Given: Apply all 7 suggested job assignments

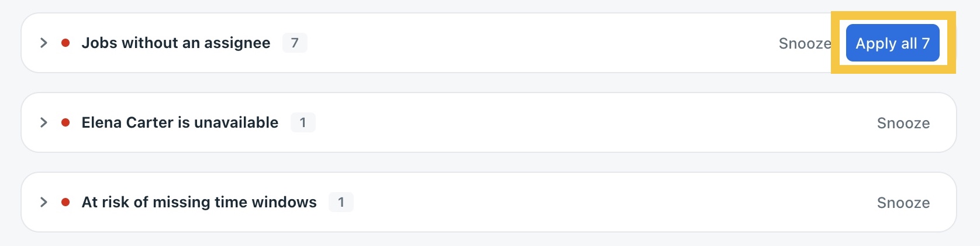Looking at the screenshot, I should pos(892,43).
